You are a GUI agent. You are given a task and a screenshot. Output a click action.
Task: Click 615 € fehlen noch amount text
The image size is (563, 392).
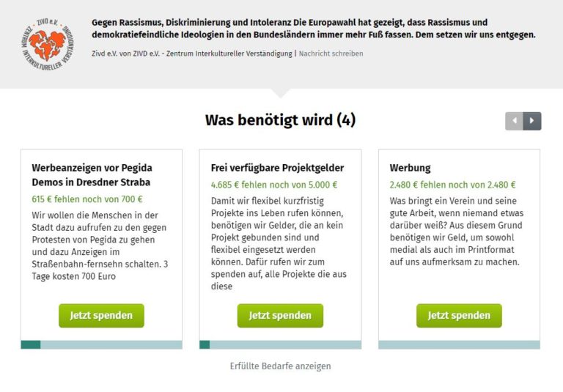[x=87, y=199]
